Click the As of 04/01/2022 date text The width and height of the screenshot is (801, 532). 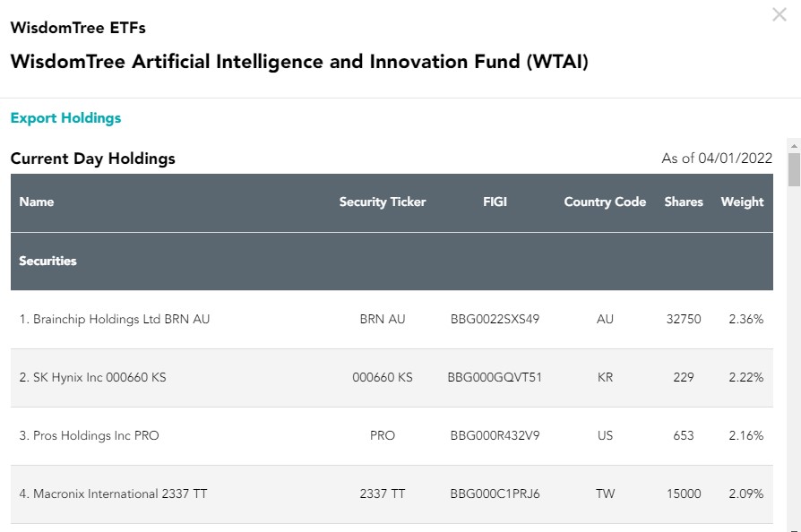(x=717, y=159)
